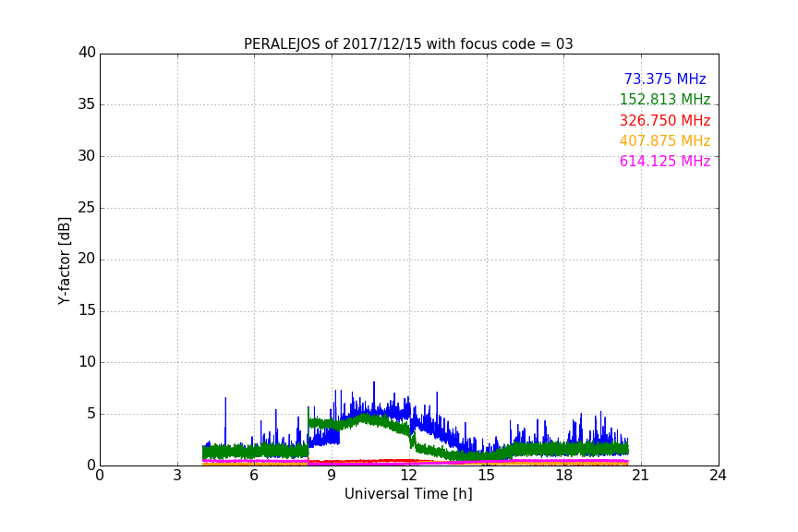Select the blue 73.375 MHz legend label
The height and width of the screenshot is (532, 798).
pos(665,79)
